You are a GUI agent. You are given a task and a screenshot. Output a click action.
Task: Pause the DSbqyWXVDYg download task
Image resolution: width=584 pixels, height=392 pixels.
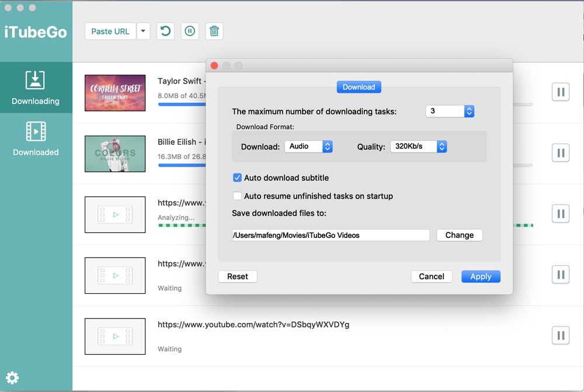[561, 336]
